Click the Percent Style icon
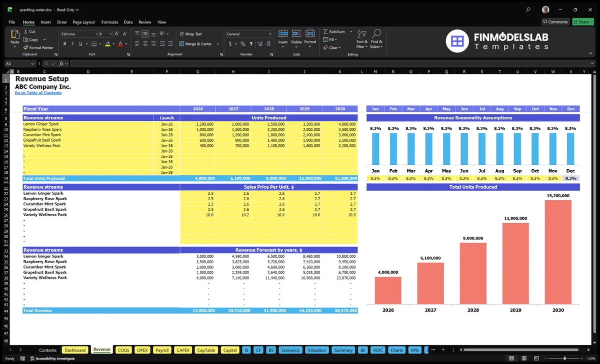 point(243,44)
